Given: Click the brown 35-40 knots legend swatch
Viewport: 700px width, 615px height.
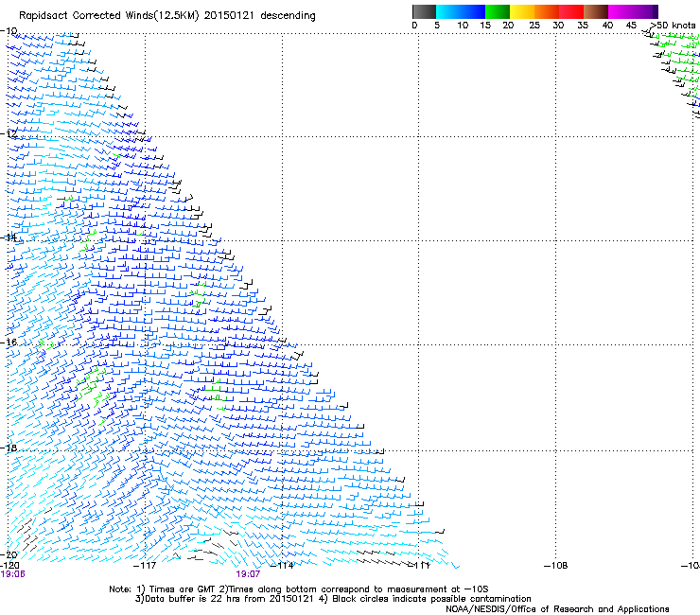Looking at the screenshot, I should pos(596,11).
